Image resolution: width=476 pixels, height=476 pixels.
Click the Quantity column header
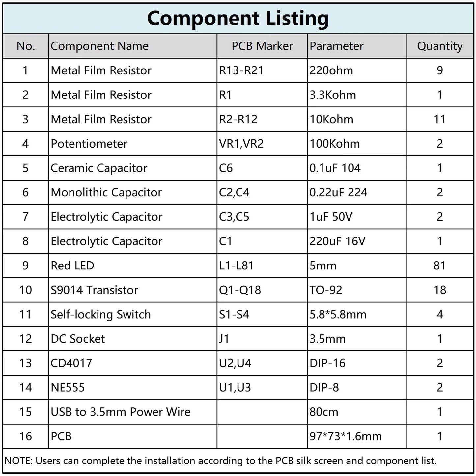(439, 46)
